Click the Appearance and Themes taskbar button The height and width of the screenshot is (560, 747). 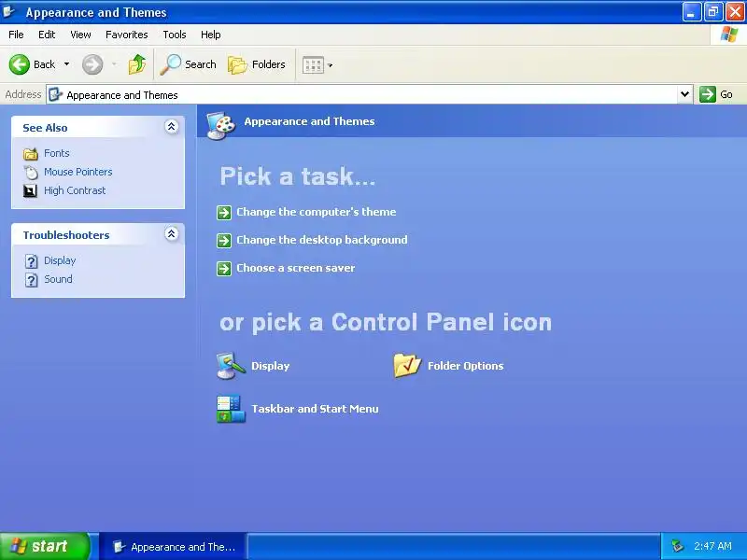174,547
